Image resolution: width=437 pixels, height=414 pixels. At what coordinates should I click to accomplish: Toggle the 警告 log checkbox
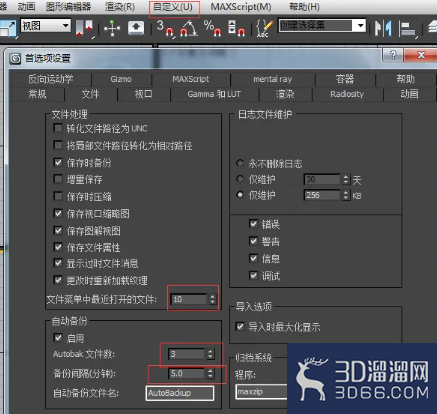pos(254,241)
